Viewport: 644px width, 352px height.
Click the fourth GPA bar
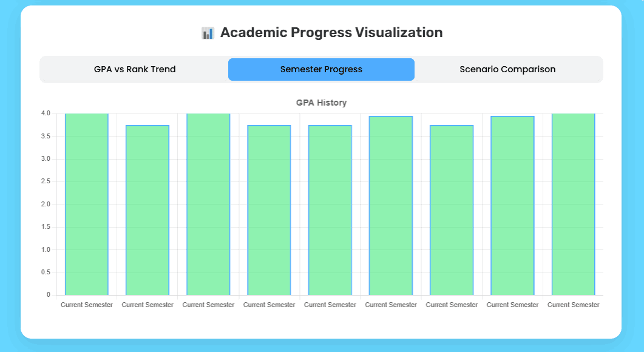[269, 209]
